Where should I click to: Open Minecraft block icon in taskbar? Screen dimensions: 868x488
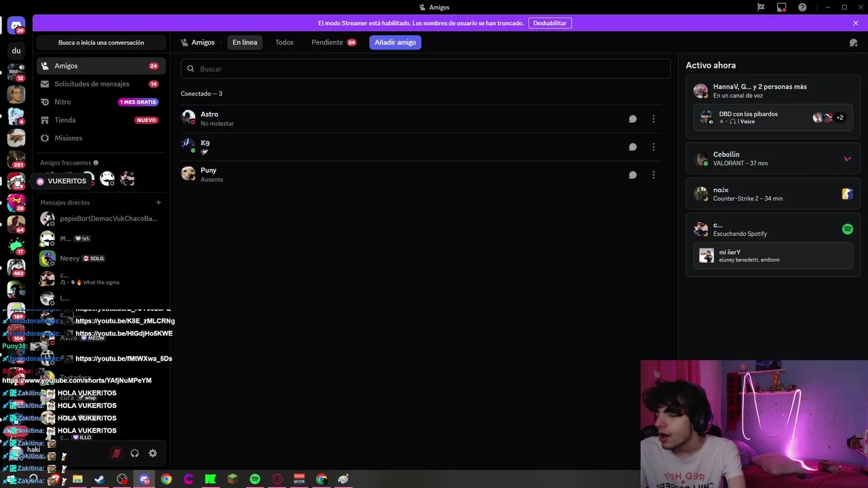click(233, 479)
